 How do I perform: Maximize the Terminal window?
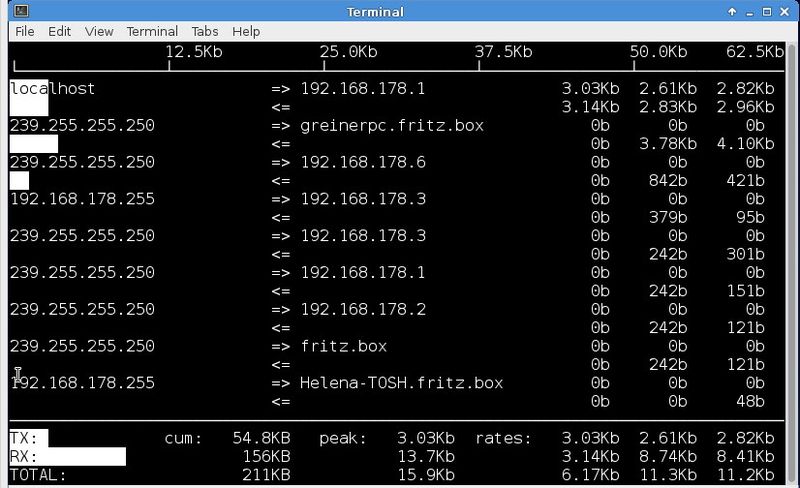click(767, 12)
